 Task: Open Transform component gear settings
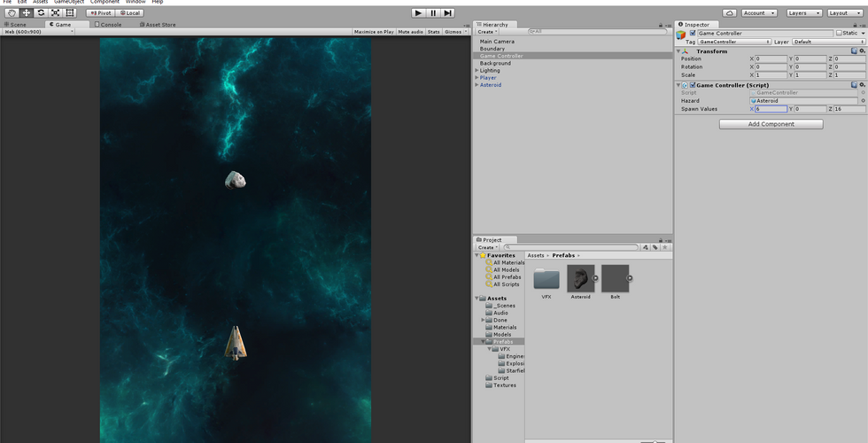[863, 51]
